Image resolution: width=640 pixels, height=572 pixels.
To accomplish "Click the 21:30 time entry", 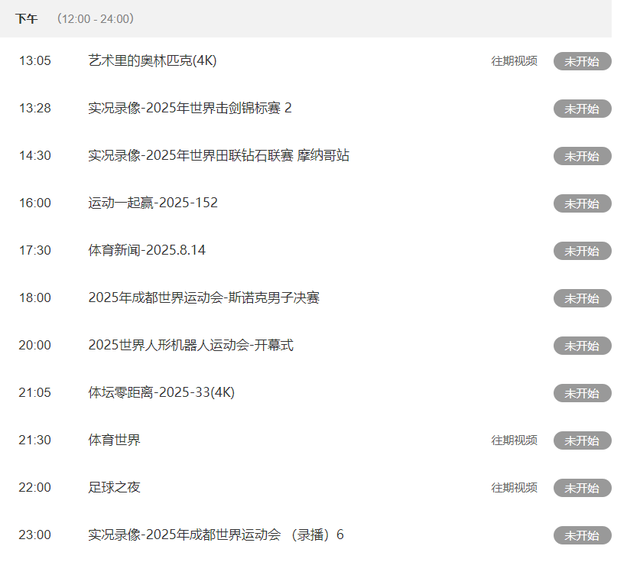I will click(x=35, y=440).
